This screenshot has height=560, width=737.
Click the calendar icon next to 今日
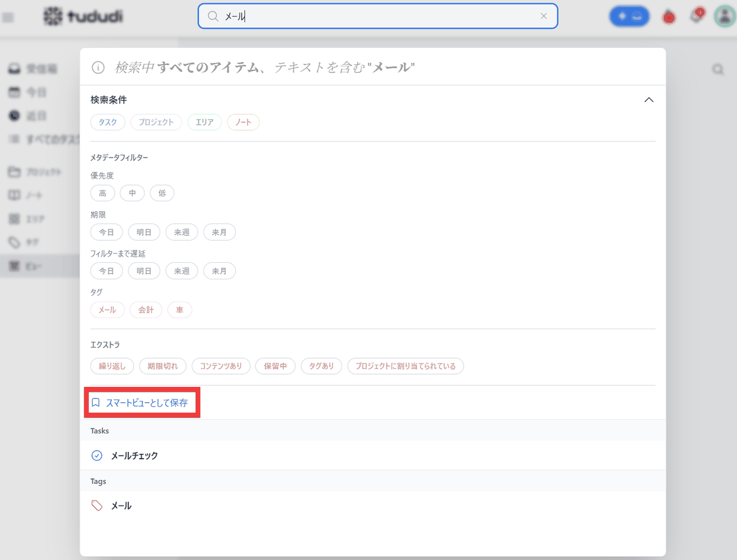[x=14, y=93]
